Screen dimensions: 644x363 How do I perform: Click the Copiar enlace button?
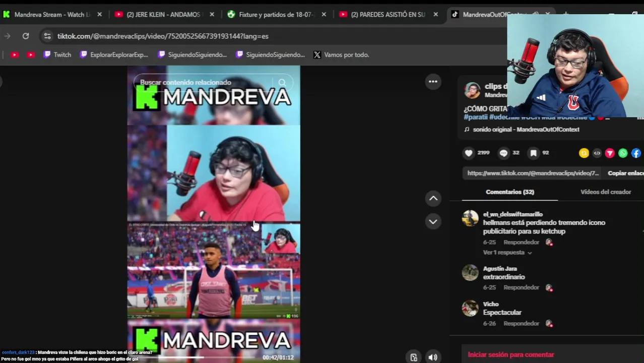coord(625,173)
